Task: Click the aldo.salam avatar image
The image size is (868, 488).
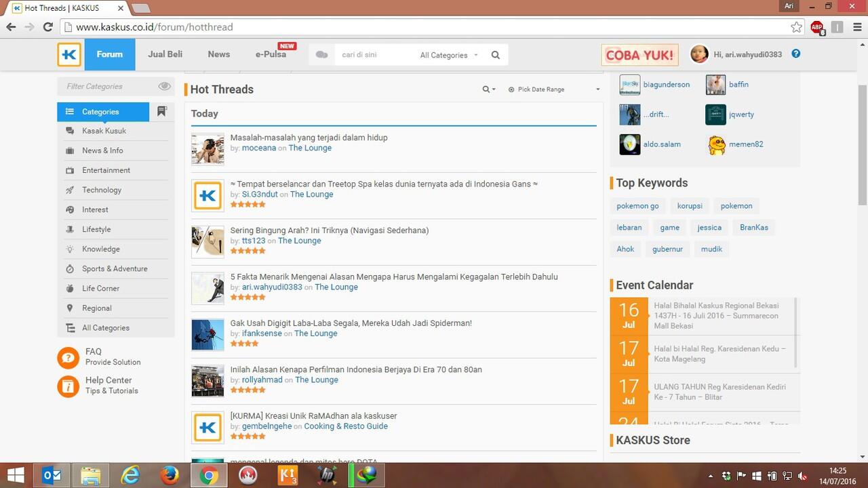Action: coord(629,144)
